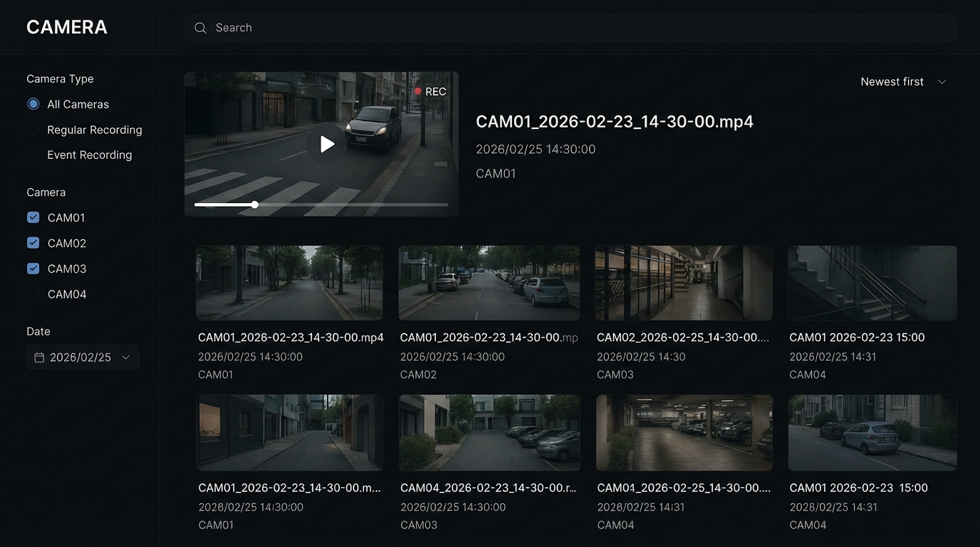Click the search magnifier icon
980x547 pixels.
point(200,28)
